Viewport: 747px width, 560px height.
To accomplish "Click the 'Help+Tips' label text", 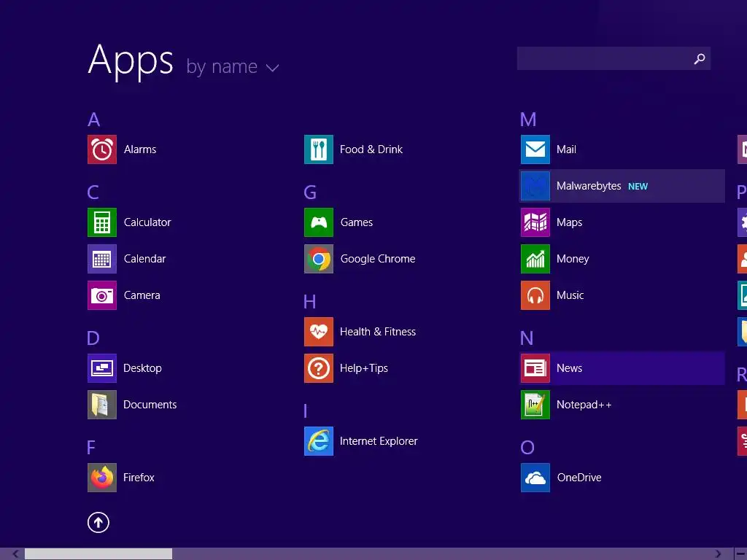I will [364, 368].
